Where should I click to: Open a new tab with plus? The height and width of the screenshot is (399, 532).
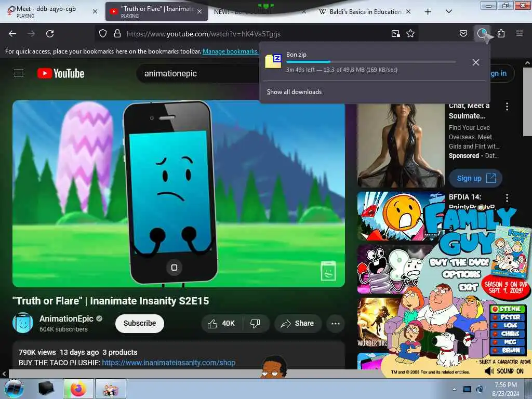[x=428, y=12]
